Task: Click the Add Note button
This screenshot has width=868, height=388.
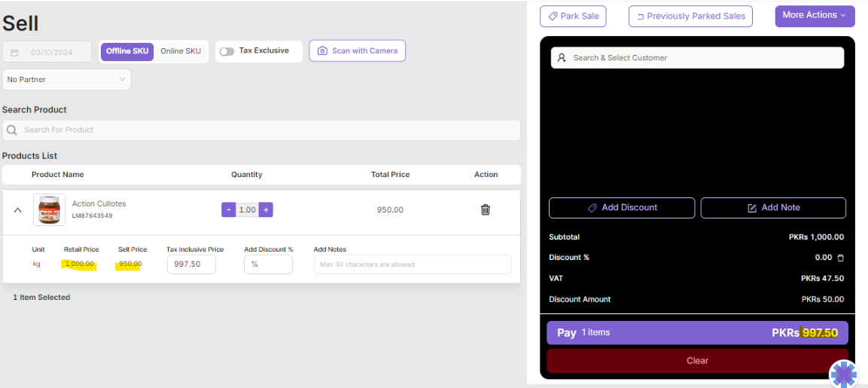Action: 773,208
